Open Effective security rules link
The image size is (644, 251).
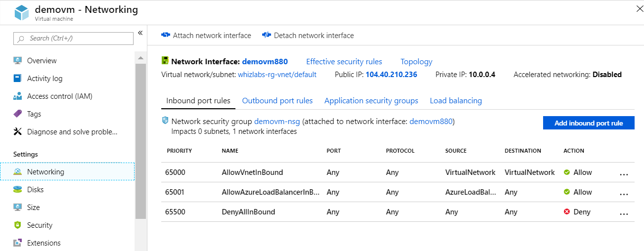click(x=344, y=62)
